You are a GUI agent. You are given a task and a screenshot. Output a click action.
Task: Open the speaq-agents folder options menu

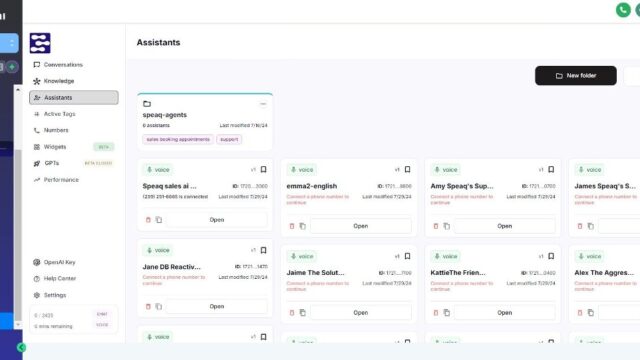pos(263,104)
